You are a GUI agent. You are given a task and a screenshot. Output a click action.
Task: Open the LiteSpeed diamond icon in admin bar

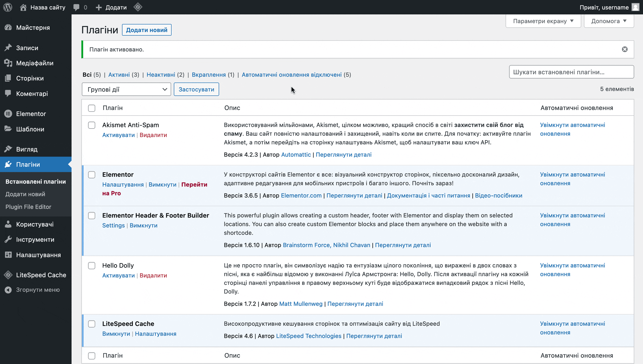(138, 7)
